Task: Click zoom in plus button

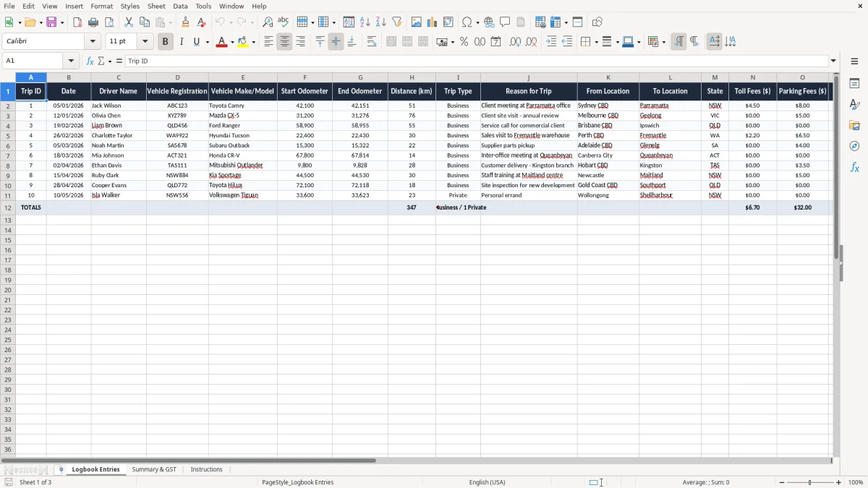Action: tap(838, 482)
